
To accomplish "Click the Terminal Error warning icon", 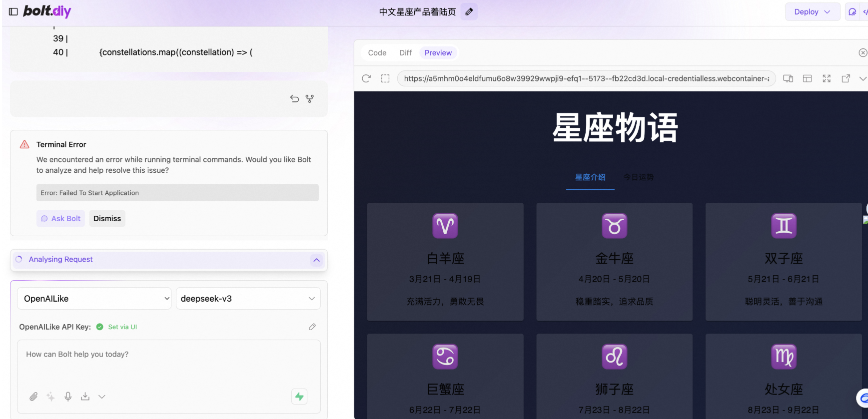I will tap(24, 144).
